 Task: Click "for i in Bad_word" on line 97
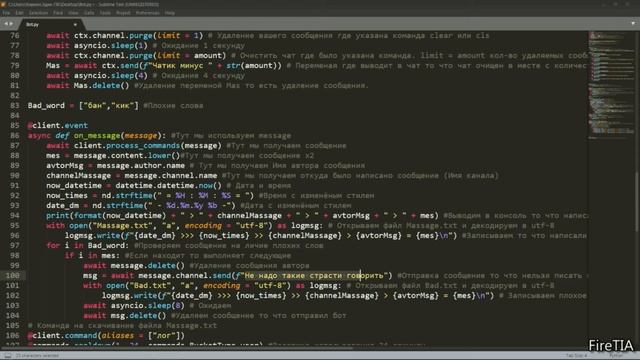(87, 245)
